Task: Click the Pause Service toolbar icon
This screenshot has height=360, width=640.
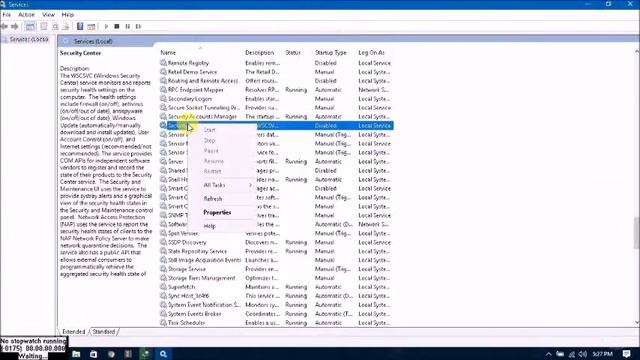Action: (x=128, y=27)
